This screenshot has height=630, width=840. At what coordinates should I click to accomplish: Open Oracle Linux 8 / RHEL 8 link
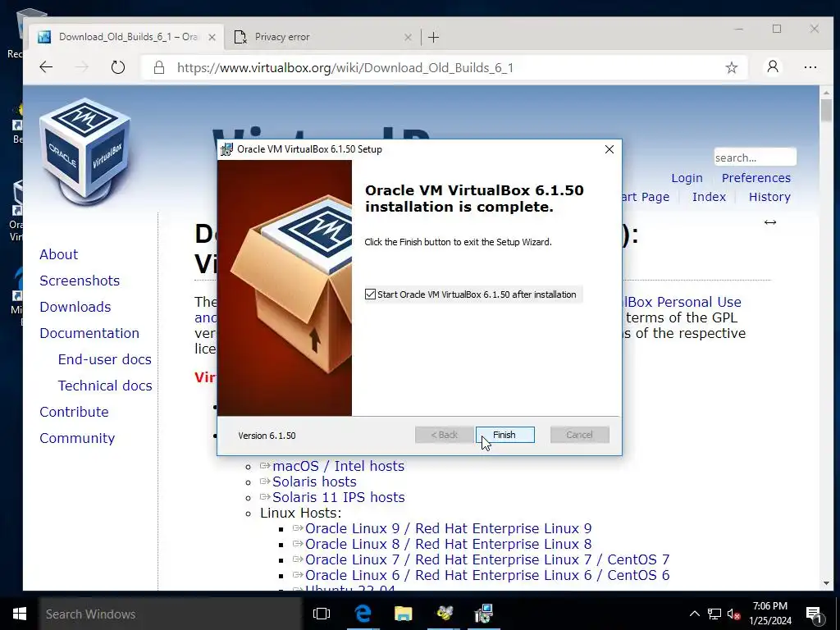[449, 544]
